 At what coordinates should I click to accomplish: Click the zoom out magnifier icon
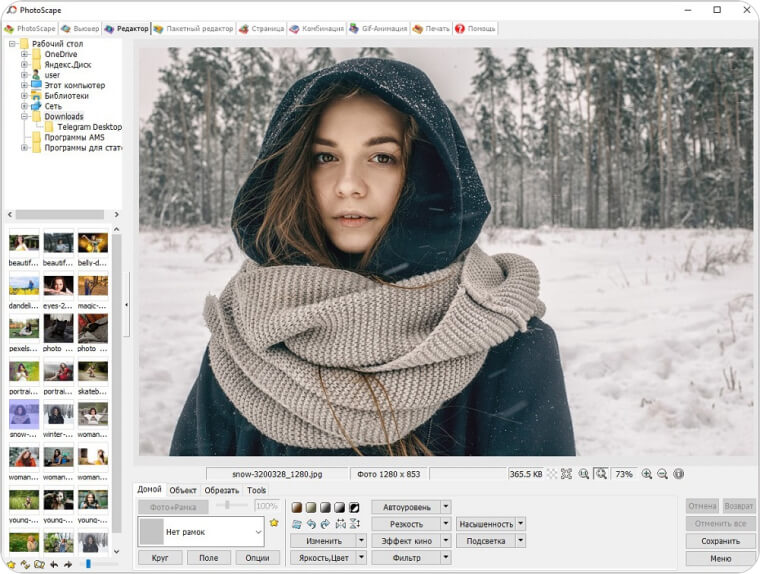point(662,474)
